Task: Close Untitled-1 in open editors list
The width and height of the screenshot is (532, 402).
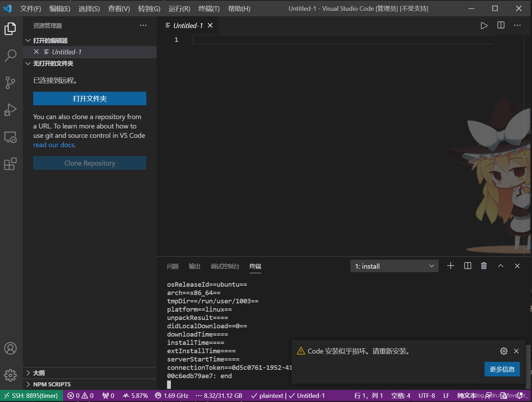Action: (x=36, y=52)
